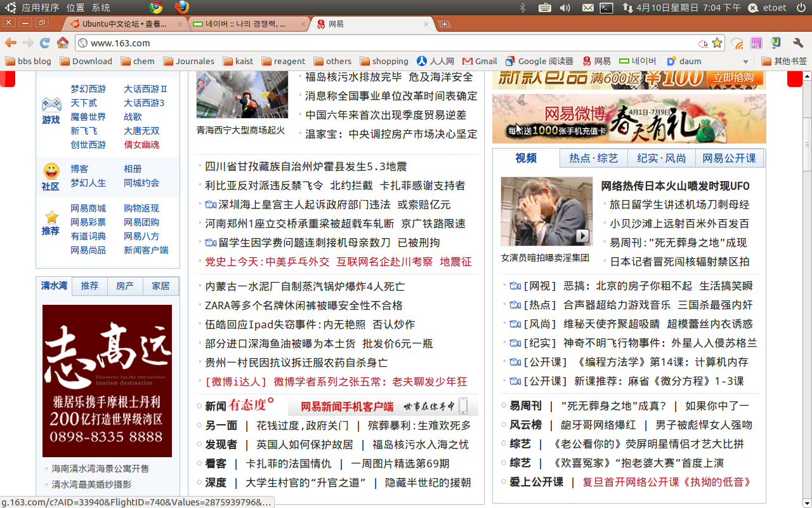Reload the current page
812x508 pixels.
click(45, 43)
